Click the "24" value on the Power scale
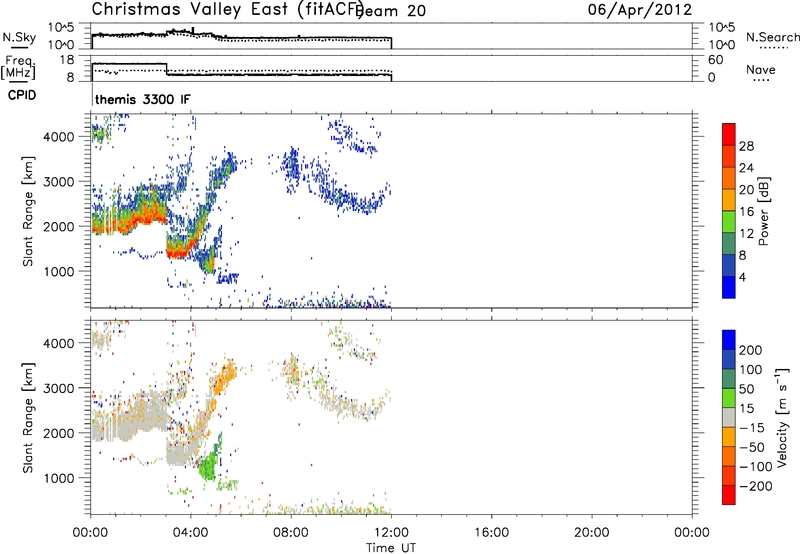The width and height of the screenshot is (800, 554). [746, 168]
